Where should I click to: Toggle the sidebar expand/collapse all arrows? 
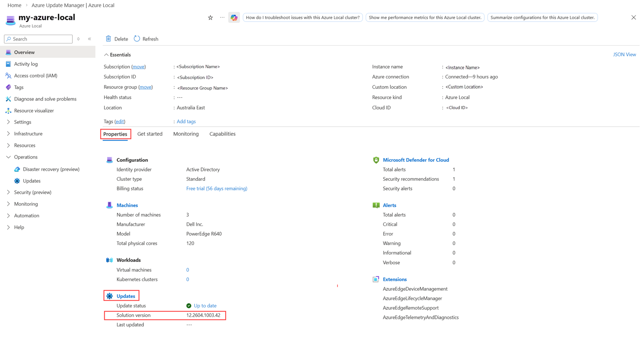click(78, 39)
